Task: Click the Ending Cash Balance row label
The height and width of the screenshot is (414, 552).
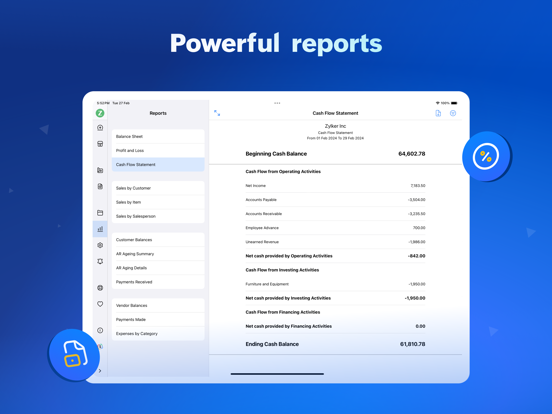Action: pos(272,344)
